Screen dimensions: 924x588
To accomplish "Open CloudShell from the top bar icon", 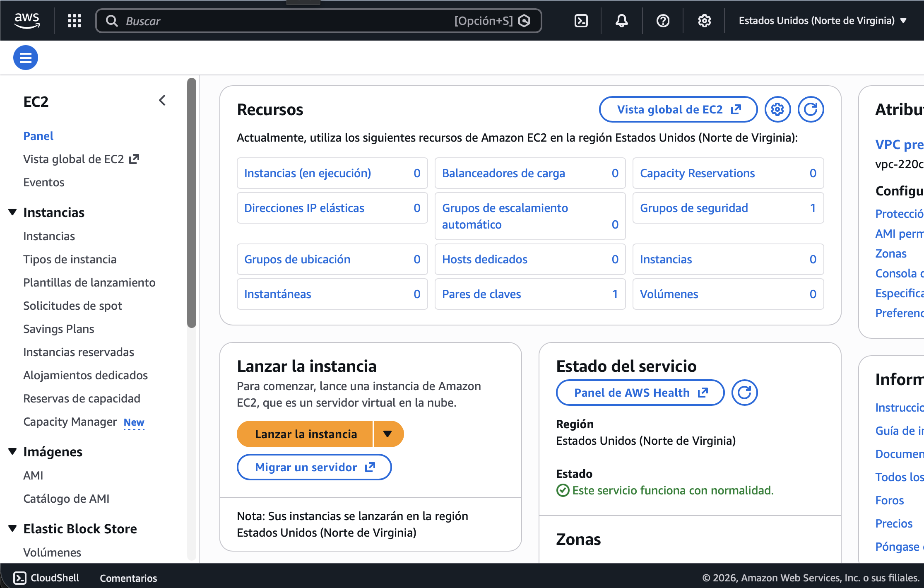I will [x=581, y=21].
